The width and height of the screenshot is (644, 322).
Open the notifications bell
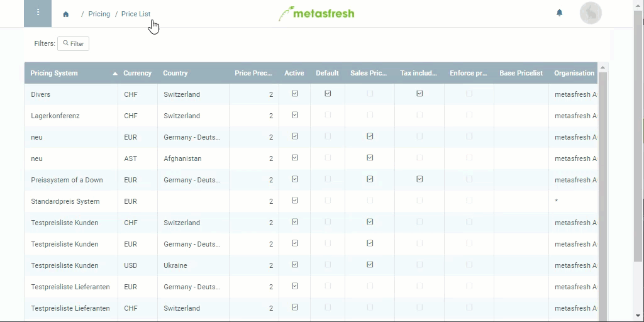click(559, 13)
